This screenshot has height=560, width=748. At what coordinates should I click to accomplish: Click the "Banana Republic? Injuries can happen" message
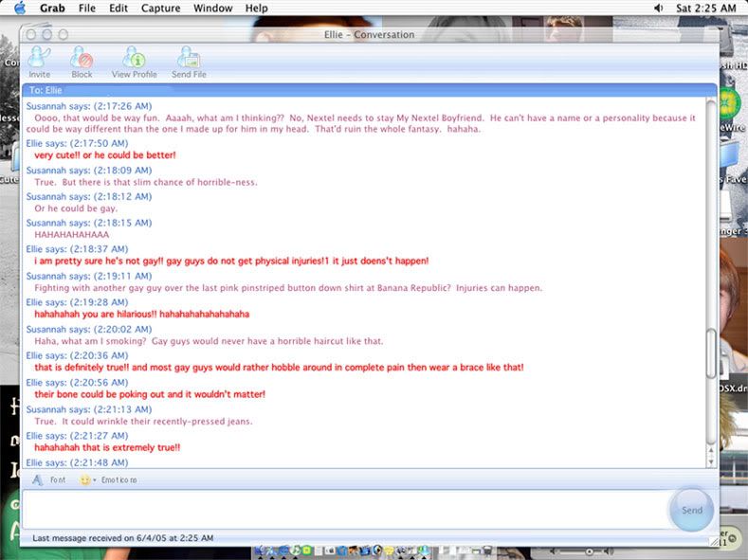click(288, 288)
